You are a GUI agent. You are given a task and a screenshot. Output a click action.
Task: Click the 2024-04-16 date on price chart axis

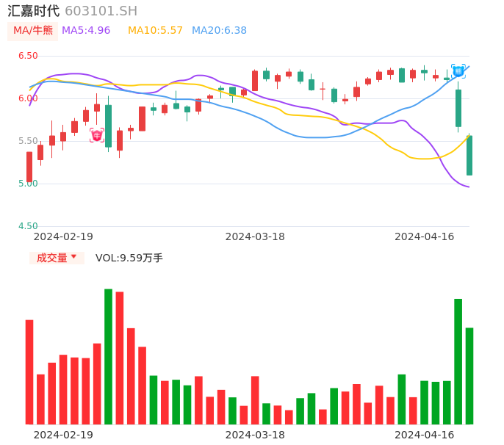(x=424, y=236)
